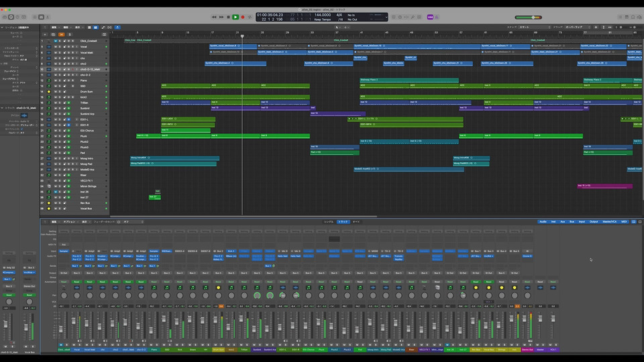The image size is (644, 362).
Task: Click the Vocal track waveform icon
Action: click(48, 46)
